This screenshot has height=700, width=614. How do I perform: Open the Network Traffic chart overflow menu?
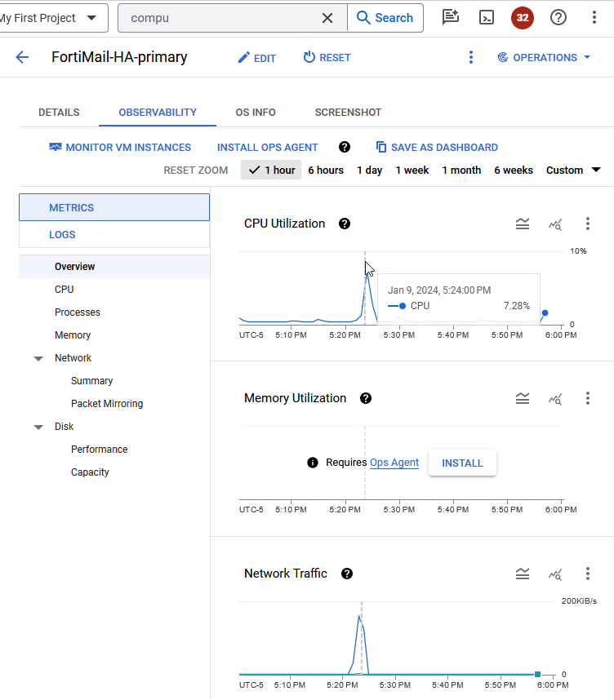click(588, 574)
